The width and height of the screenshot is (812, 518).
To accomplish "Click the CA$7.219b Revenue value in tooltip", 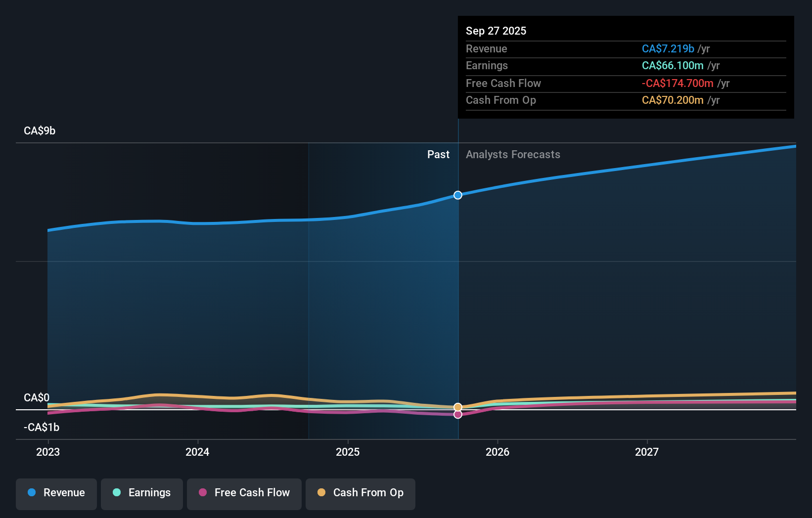I will tap(668, 48).
